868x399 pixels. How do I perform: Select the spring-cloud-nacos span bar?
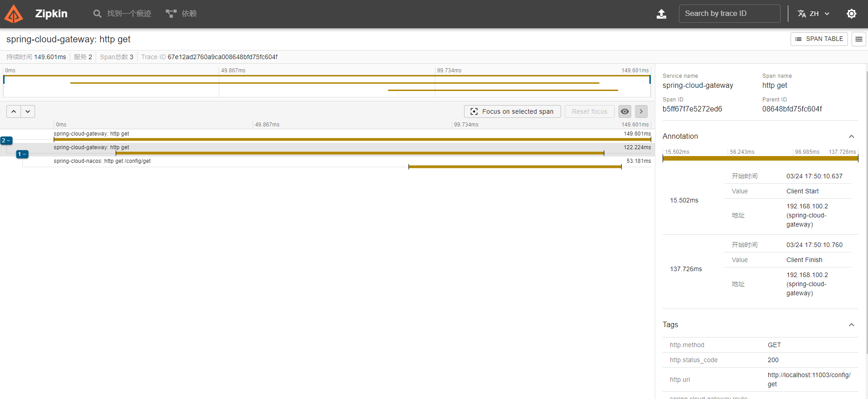tap(515, 167)
